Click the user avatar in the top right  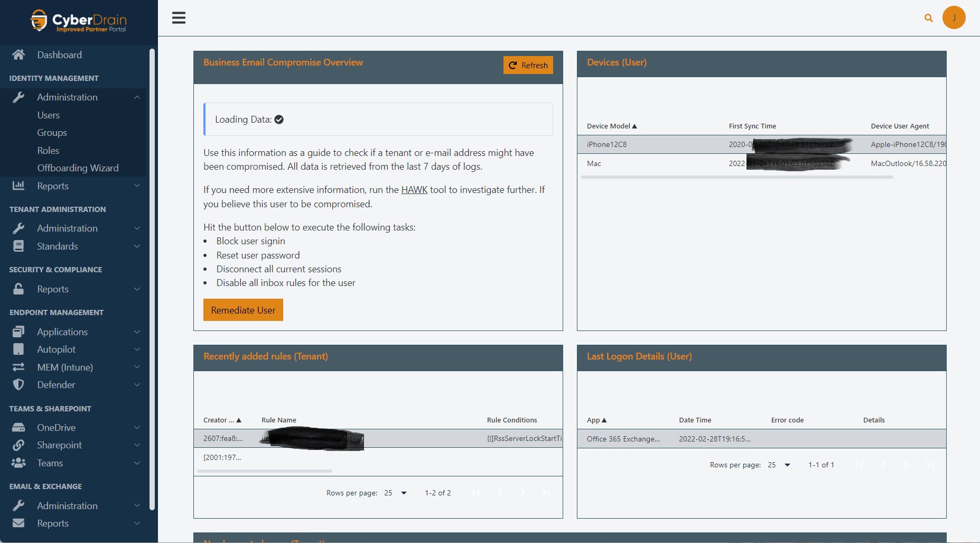[x=954, y=17]
